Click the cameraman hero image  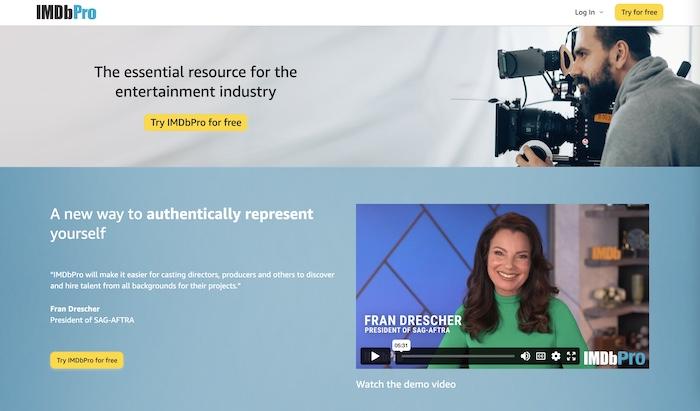click(574, 96)
